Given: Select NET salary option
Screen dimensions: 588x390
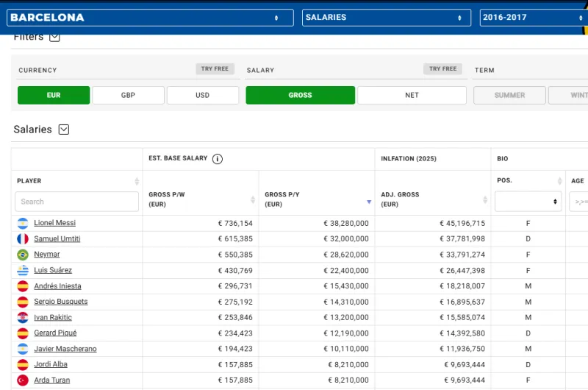Looking at the screenshot, I should 412,96.
